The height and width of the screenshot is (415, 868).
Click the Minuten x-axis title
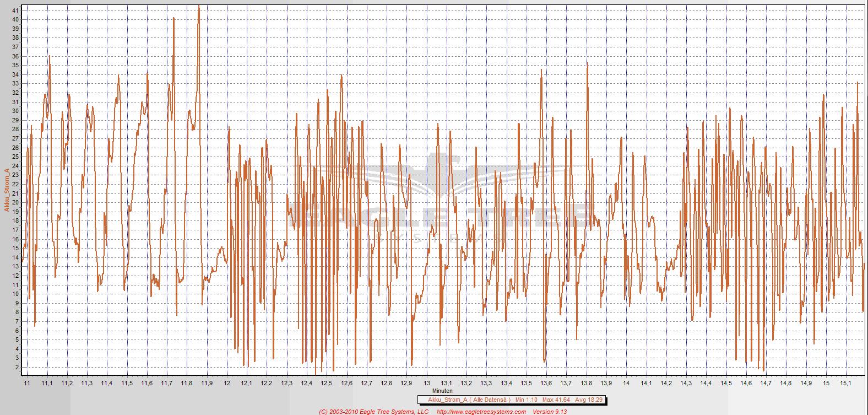[442, 390]
